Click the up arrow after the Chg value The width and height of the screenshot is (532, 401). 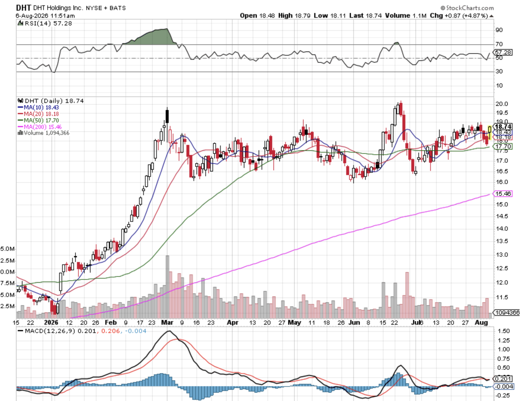pos(491,16)
